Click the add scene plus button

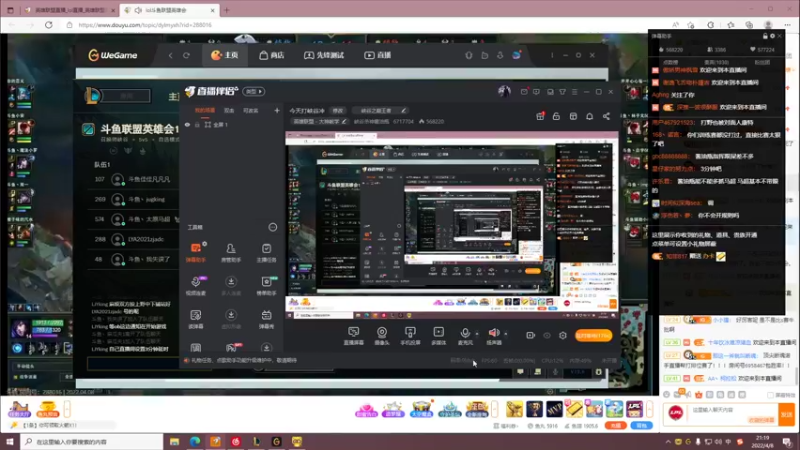point(277,110)
